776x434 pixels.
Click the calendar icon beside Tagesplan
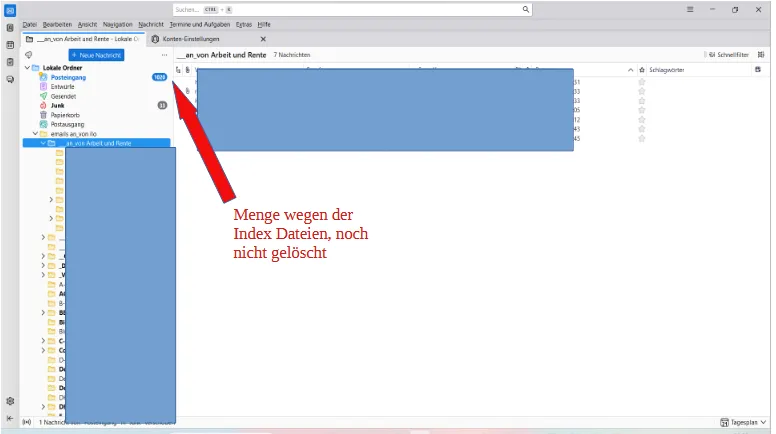pyautogui.click(x=725, y=422)
